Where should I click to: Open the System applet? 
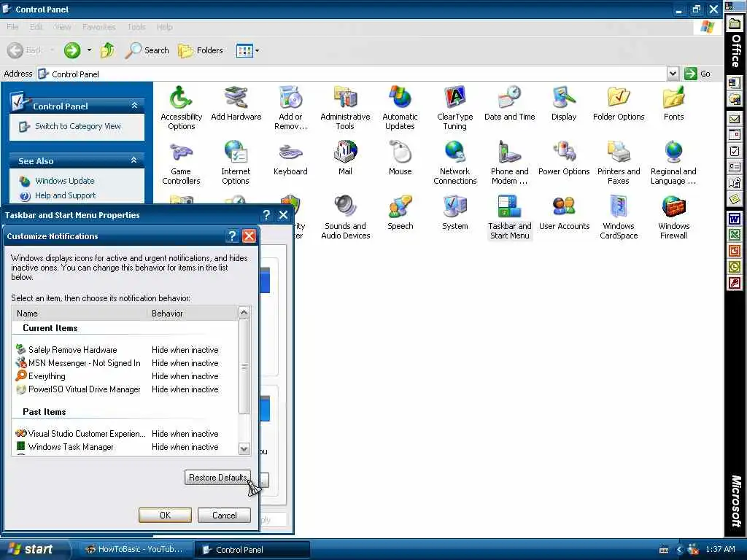click(x=454, y=213)
